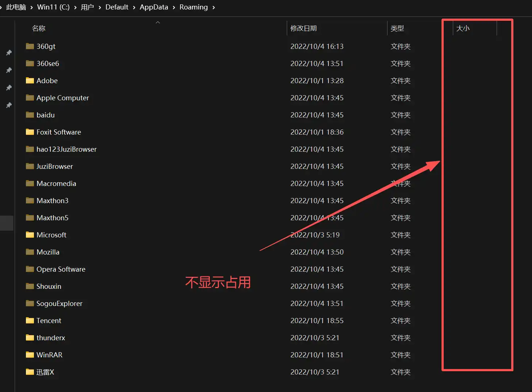Open the chevron dropdown after Default
This screenshot has height=392, width=532.
[134, 7]
